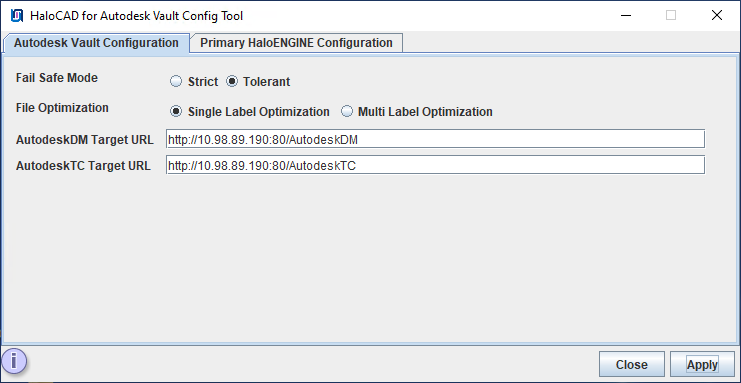Close the window with the X icon
Viewport: 741px width, 383px height.
coord(716,16)
